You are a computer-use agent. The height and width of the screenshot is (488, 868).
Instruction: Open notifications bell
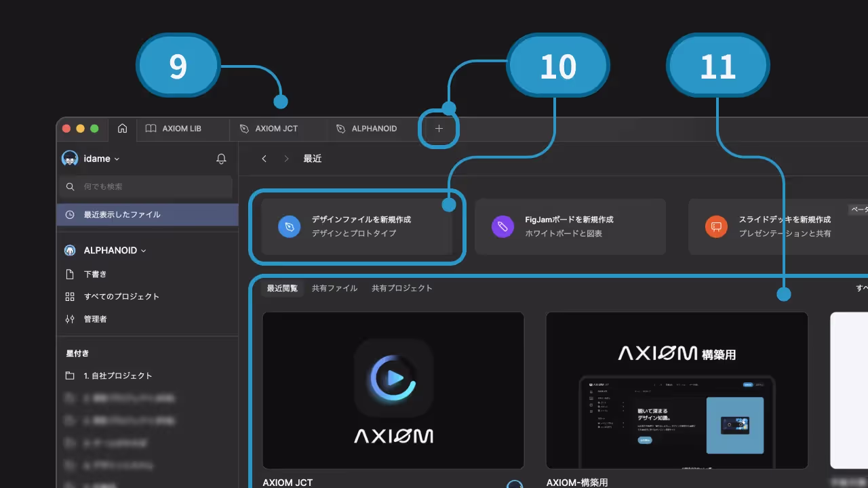[221, 159]
